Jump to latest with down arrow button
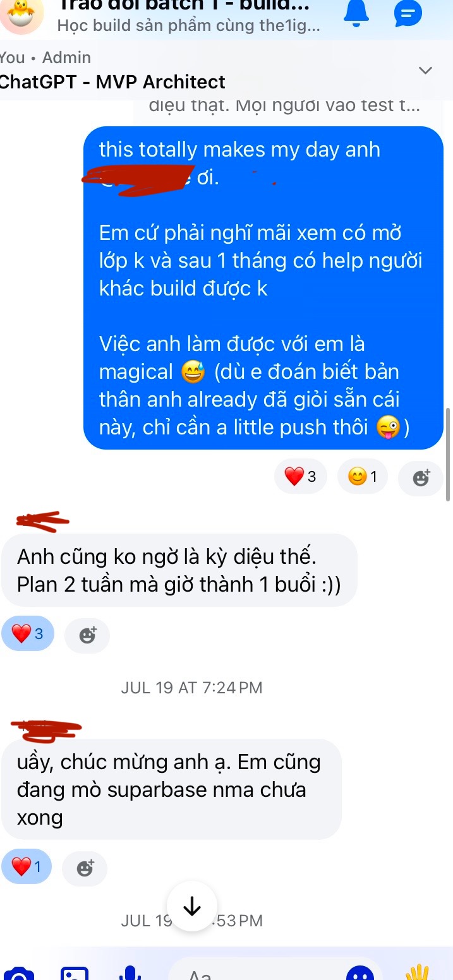453x980 pixels. (x=192, y=907)
